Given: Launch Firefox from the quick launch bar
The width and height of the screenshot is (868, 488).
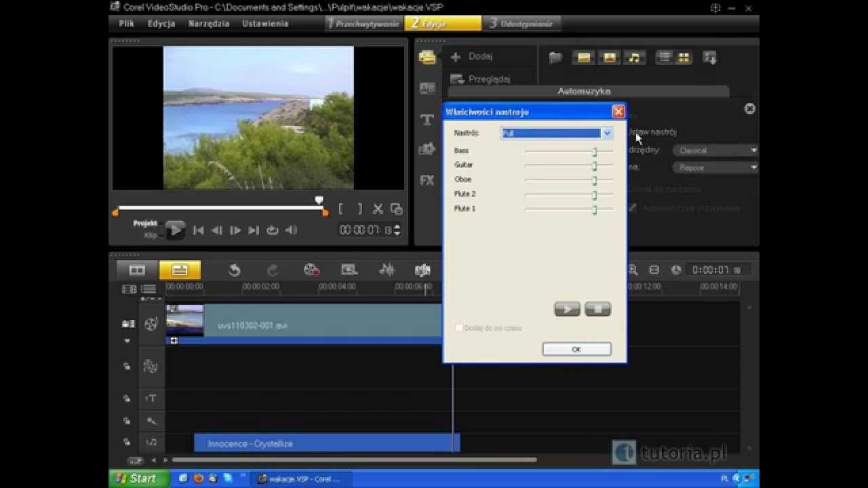Looking at the screenshot, I should [198, 479].
